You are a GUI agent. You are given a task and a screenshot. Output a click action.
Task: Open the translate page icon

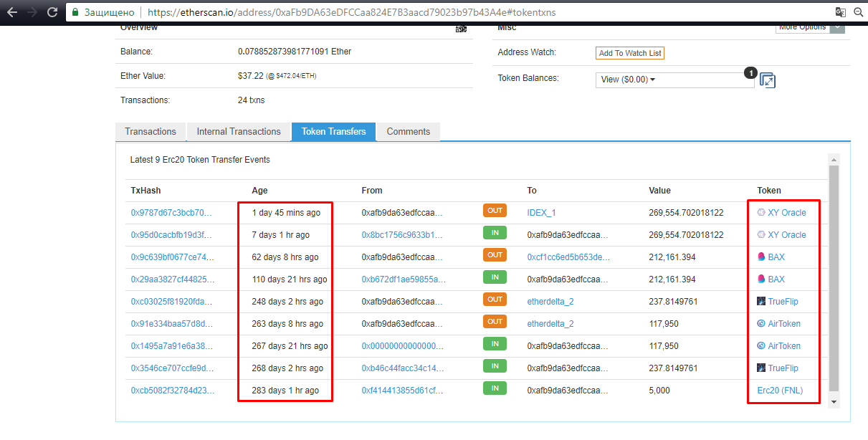tap(841, 12)
